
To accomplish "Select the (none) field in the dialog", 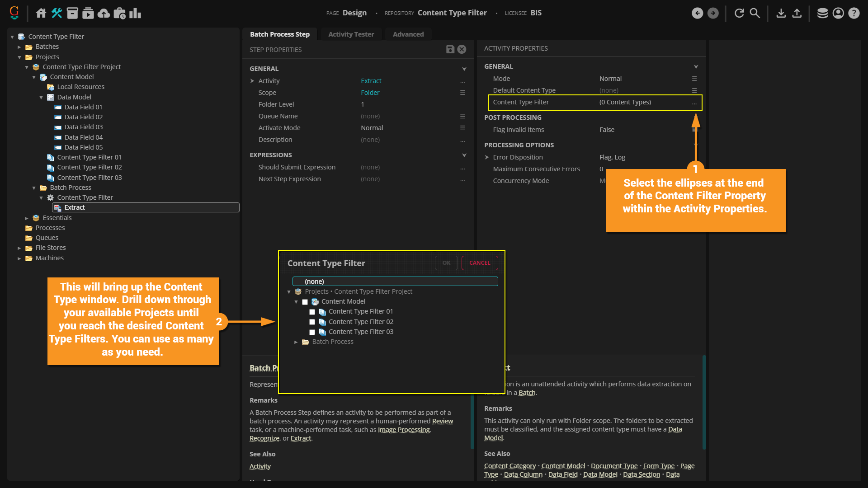I will 395,282.
